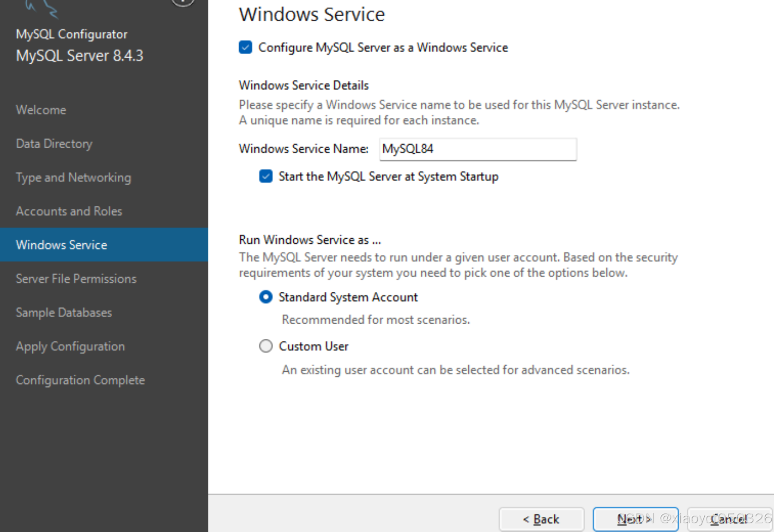Screen dimensions: 774x532
Task: Click the Windows Service Details label
Action: point(304,85)
